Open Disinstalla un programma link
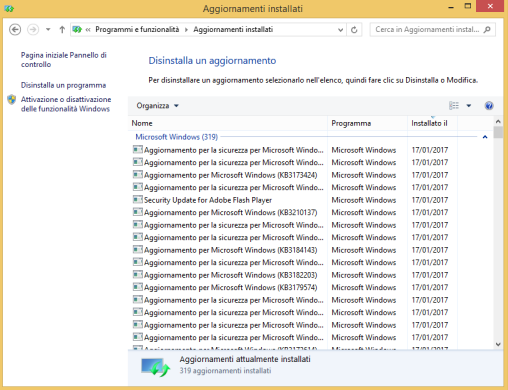Image resolution: width=508 pixels, height=390 pixels. point(63,85)
